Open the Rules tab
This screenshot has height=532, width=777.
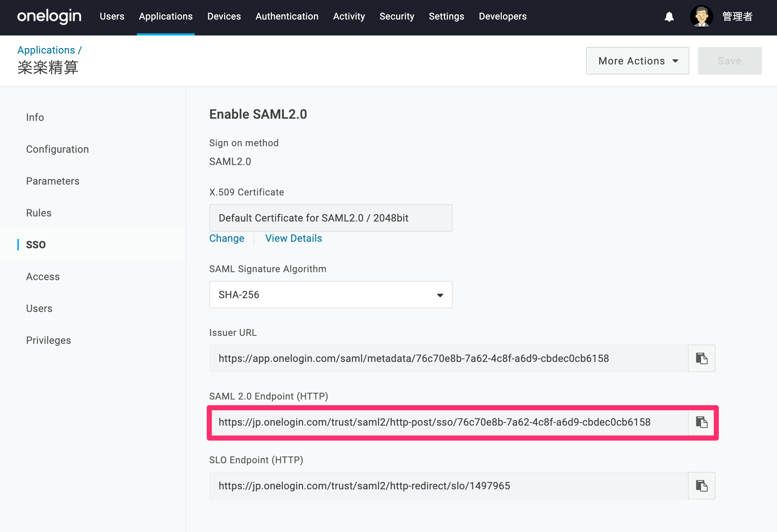39,213
